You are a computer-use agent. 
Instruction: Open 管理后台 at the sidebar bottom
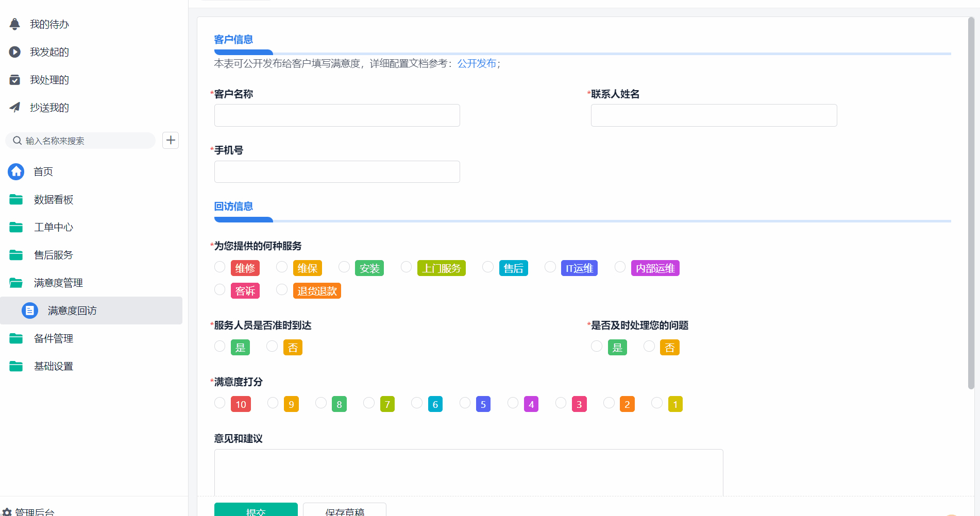click(35, 512)
